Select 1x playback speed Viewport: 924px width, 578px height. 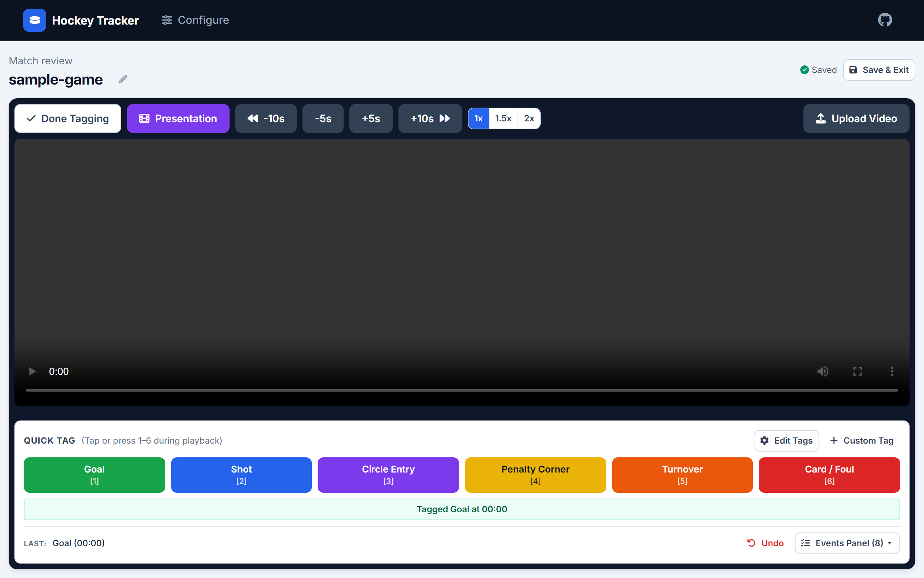(478, 118)
